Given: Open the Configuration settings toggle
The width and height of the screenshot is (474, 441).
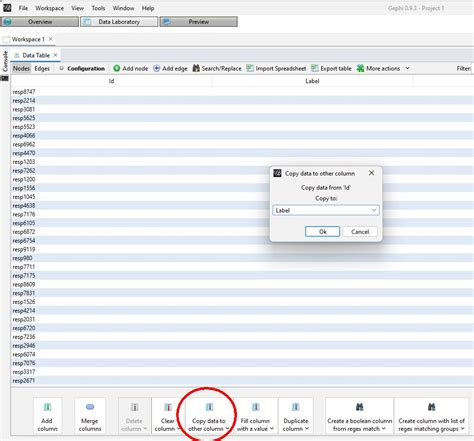Looking at the screenshot, I should pyautogui.click(x=82, y=68).
